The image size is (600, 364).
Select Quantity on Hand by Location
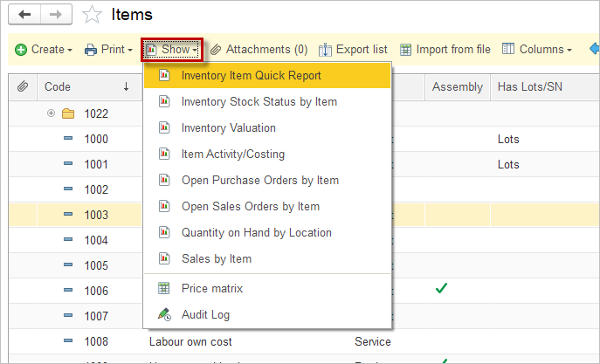(x=257, y=232)
